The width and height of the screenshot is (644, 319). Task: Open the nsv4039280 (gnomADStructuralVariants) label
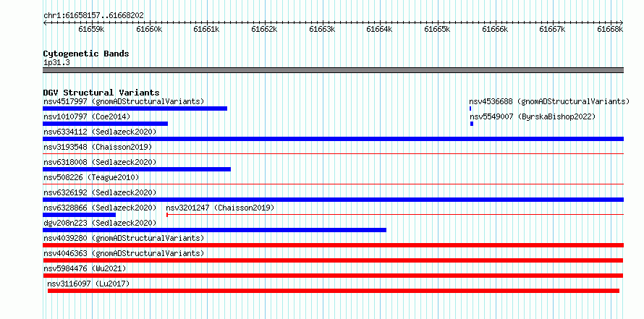pyautogui.click(x=124, y=238)
